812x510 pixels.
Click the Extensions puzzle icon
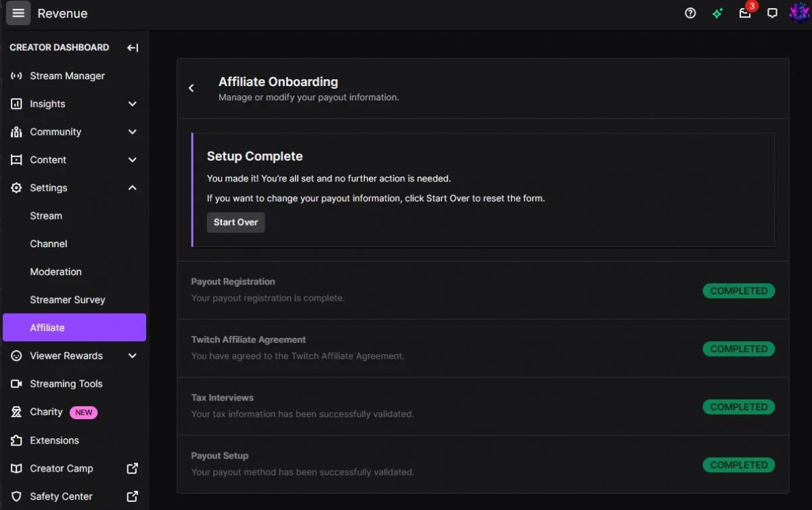pyautogui.click(x=16, y=440)
